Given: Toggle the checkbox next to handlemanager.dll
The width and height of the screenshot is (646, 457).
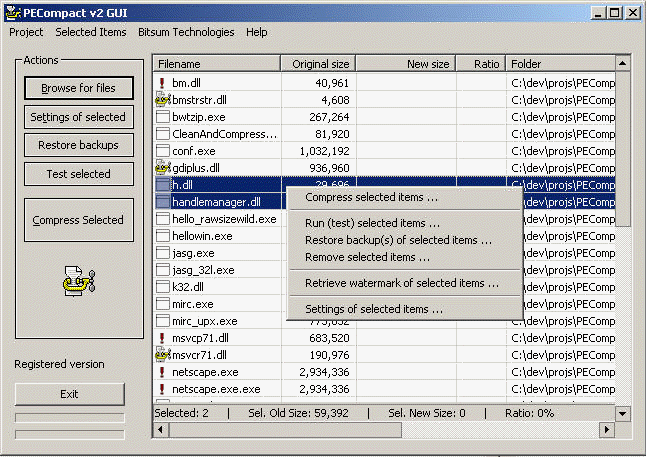Looking at the screenshot, I should (x=163, y=202).
